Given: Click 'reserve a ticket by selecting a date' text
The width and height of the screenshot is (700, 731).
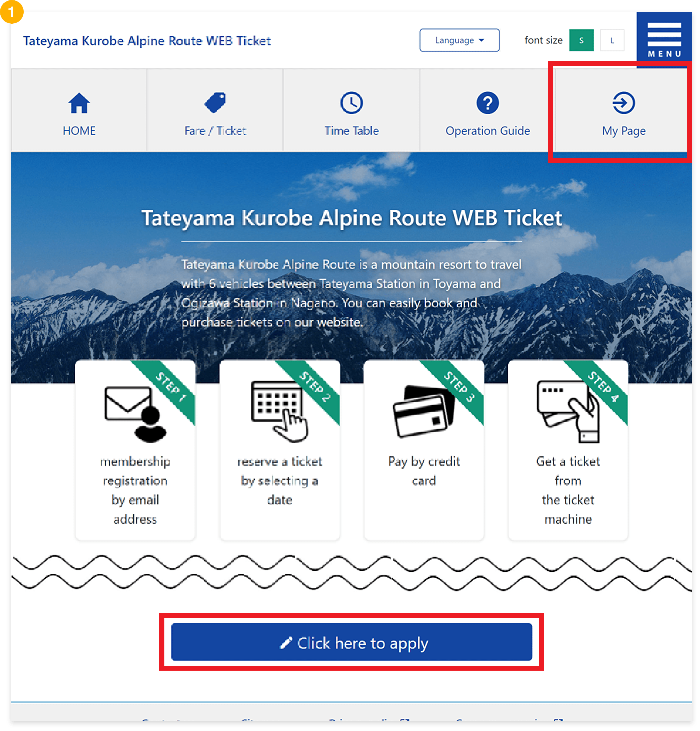Looking at the screenshot, I should pyautogui.click(x=279, y=480).
